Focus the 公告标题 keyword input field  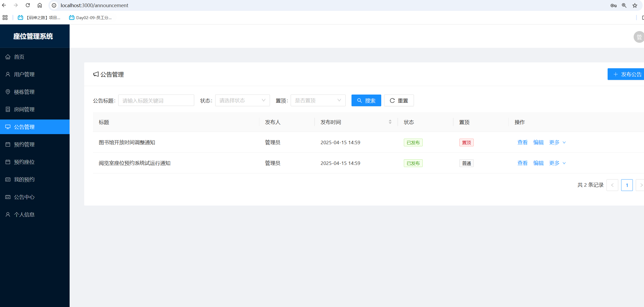156,100
